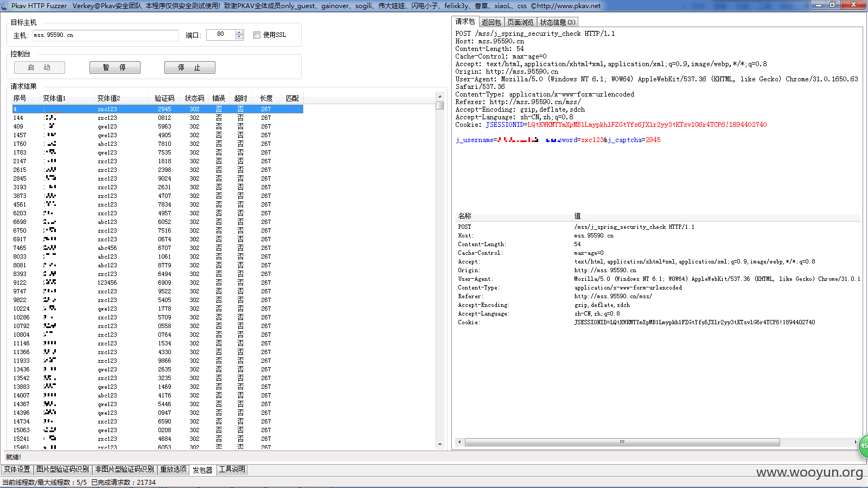Open the 工具说明 tab
868x488 pixels.
point(232,470)
